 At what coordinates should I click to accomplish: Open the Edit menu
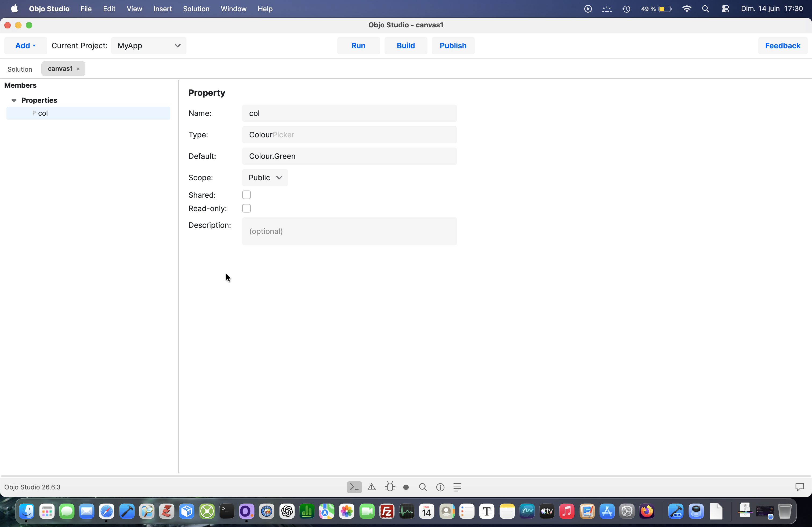click(x=109, y=9)
